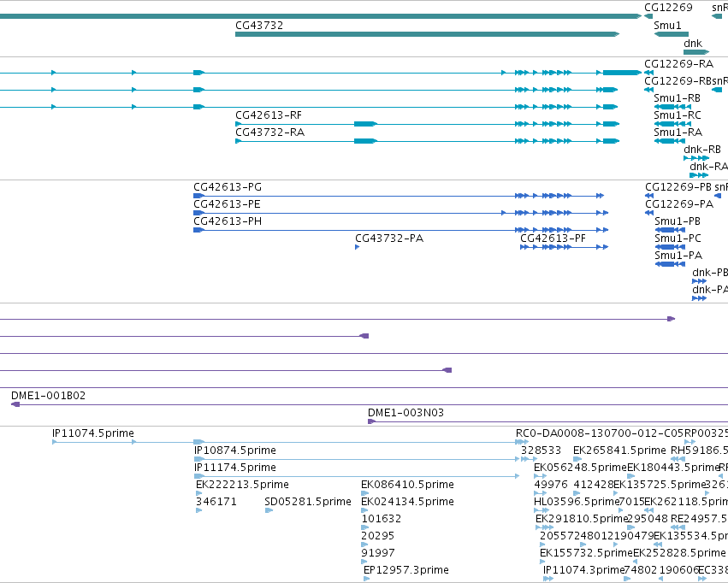The width and height of the screenshot is (728, 583).
Task: Select the Smu1-PA protein label
Action: (678, 256)
